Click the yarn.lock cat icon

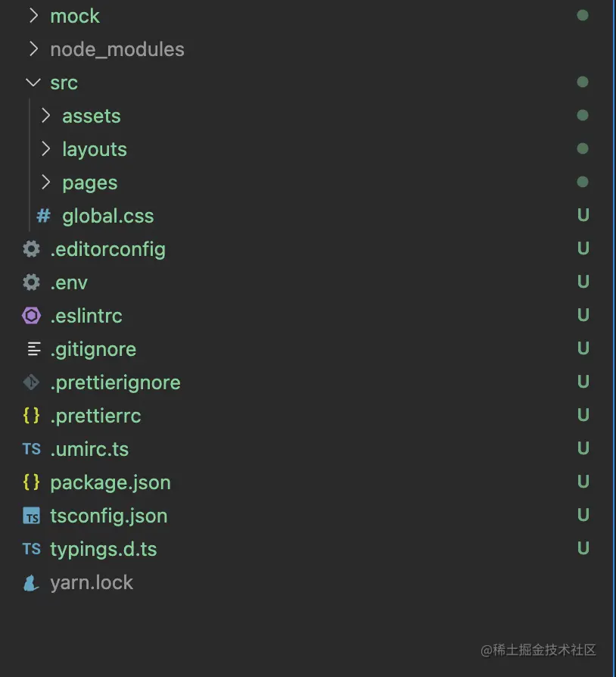click(30, 582)
